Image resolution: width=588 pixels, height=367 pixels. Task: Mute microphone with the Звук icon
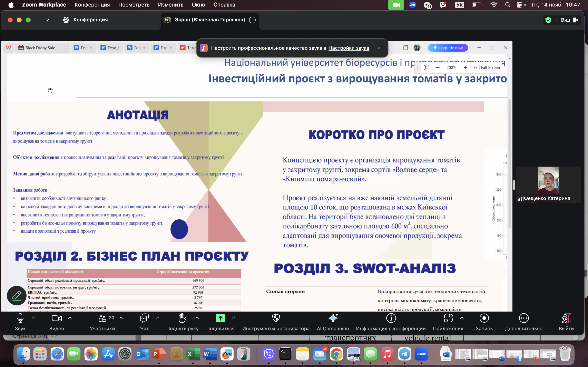20,318
